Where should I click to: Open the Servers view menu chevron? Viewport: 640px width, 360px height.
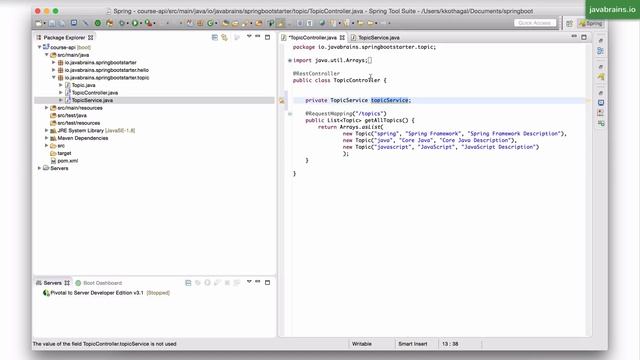(x=249, y=282)
